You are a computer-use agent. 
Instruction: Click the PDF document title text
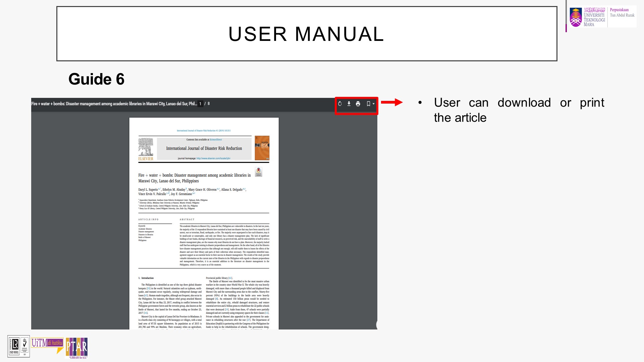click(x=114, y=104)
